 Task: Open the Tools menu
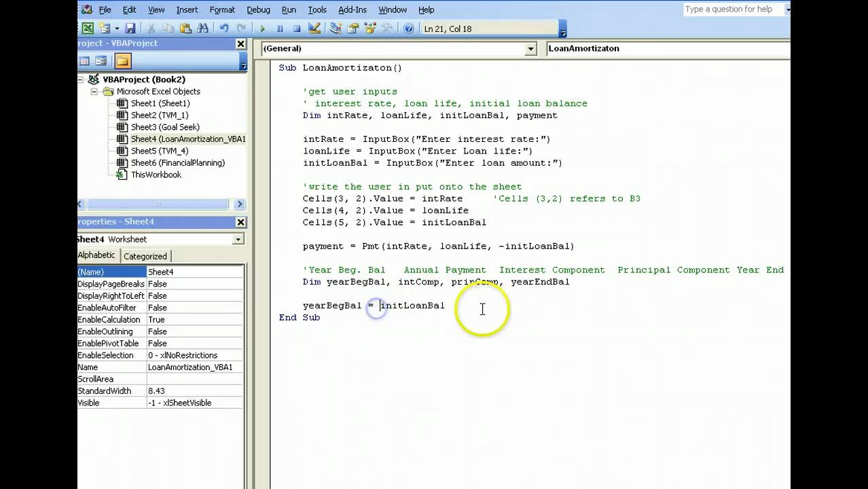tap(317, 10)
